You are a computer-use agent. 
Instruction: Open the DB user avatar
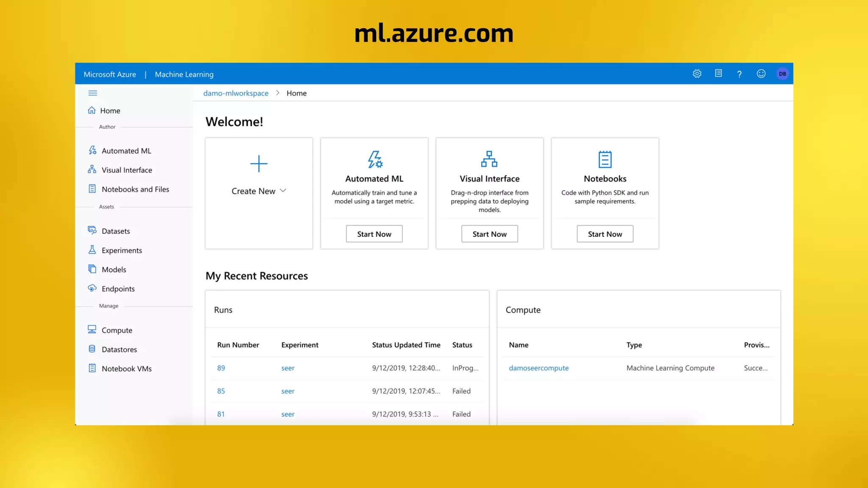tap(782, 74)
